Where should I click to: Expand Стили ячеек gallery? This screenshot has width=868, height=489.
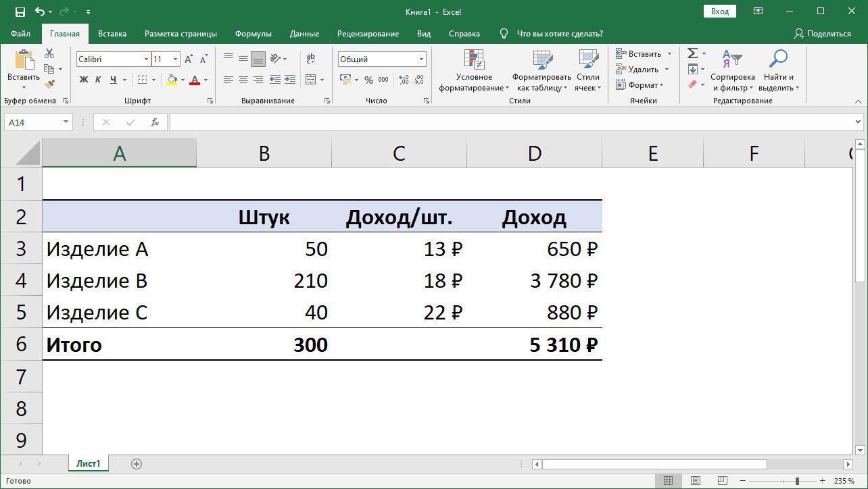587,71
